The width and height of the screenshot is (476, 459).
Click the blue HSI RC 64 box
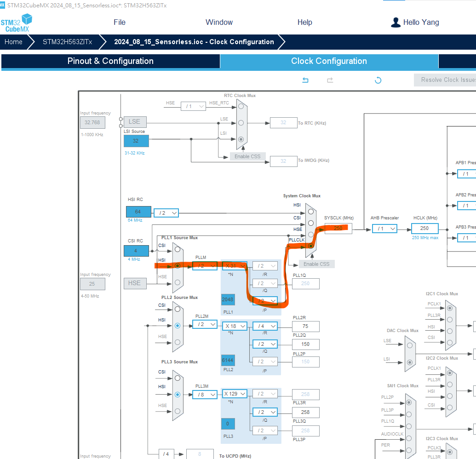tap(138, 212)
